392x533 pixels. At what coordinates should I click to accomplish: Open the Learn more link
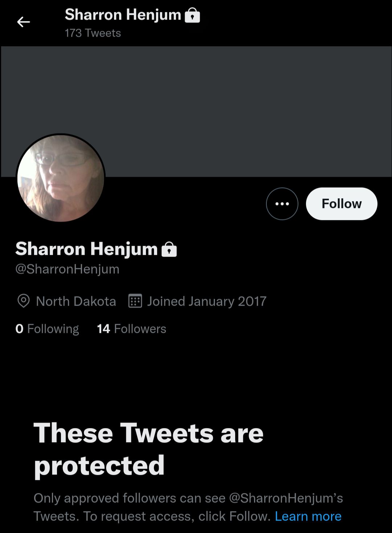click(x=308, y=516)
